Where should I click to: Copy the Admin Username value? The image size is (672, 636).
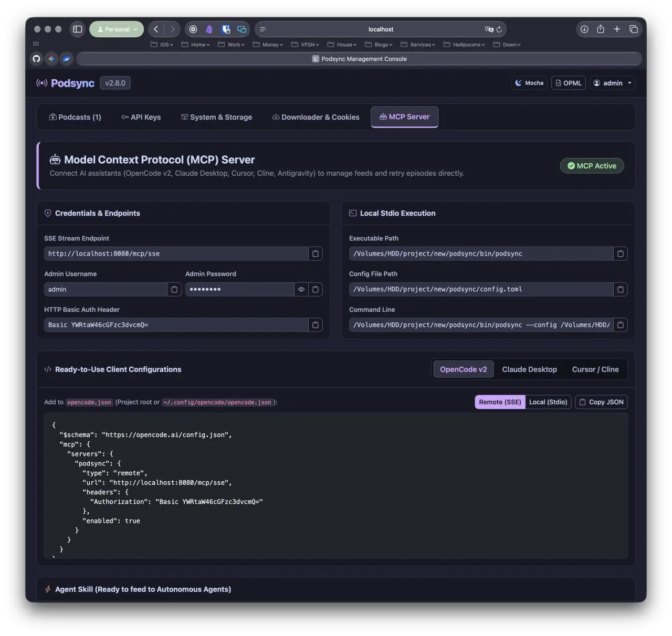174,289
